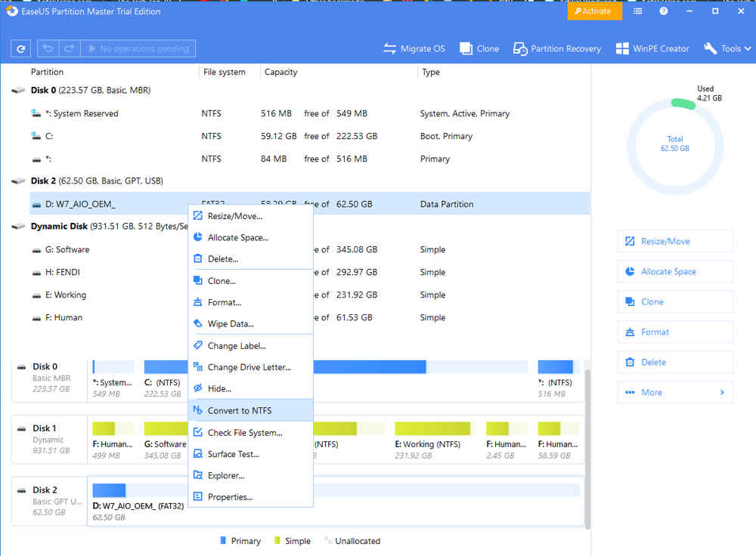Click the Wipe Data eraser icon
Screen dimensions: 756x556
coord(197,323)
